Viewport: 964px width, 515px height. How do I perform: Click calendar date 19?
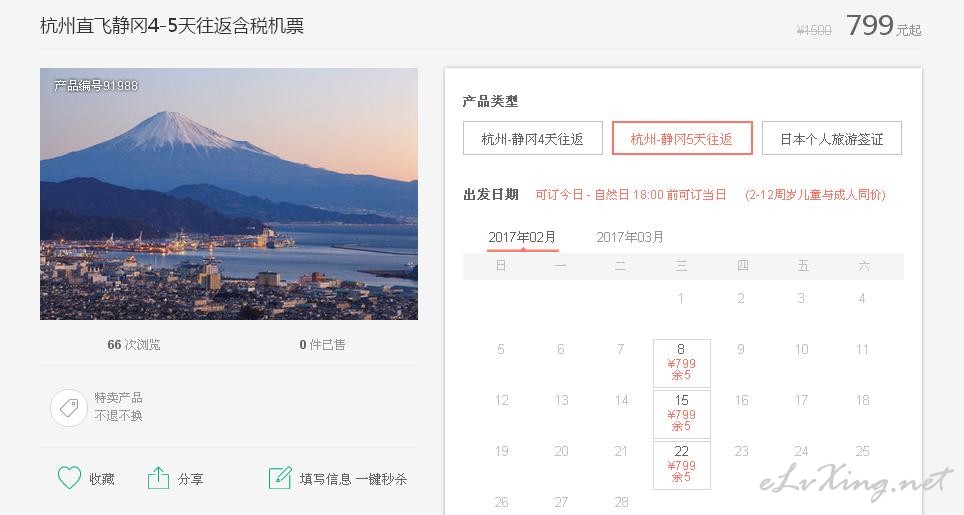point(502,452)
